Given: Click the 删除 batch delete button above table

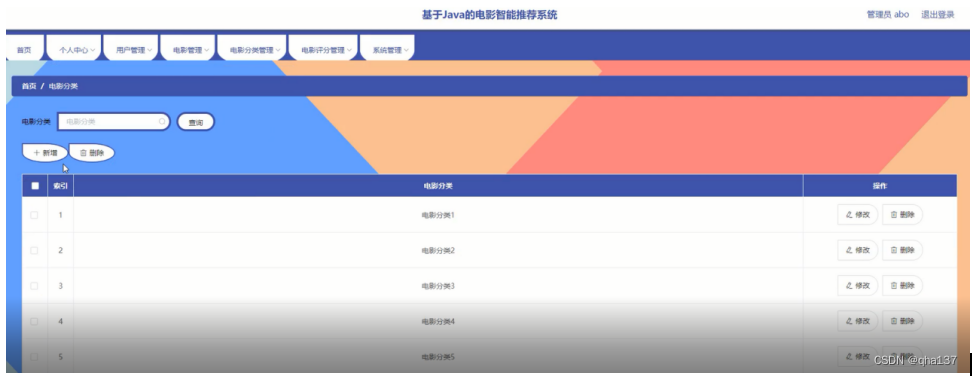Looking at the screenshot, I should (92, 153).
